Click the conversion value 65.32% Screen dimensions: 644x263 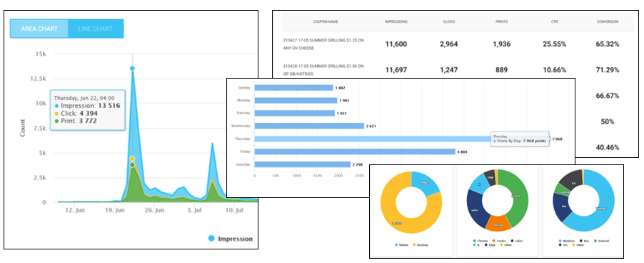[608, 44]
